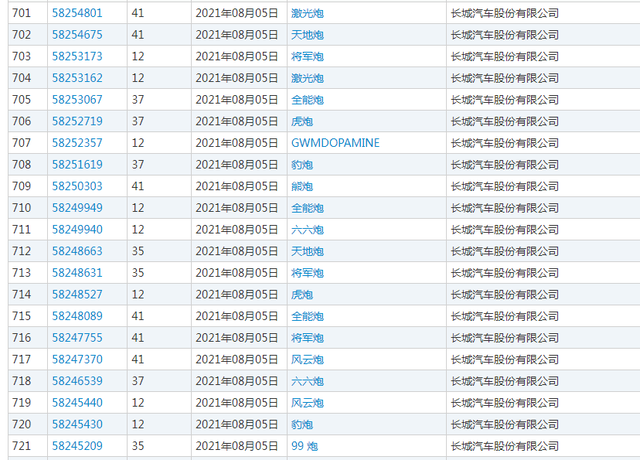Open application number 58249940 link

(77, 229)
